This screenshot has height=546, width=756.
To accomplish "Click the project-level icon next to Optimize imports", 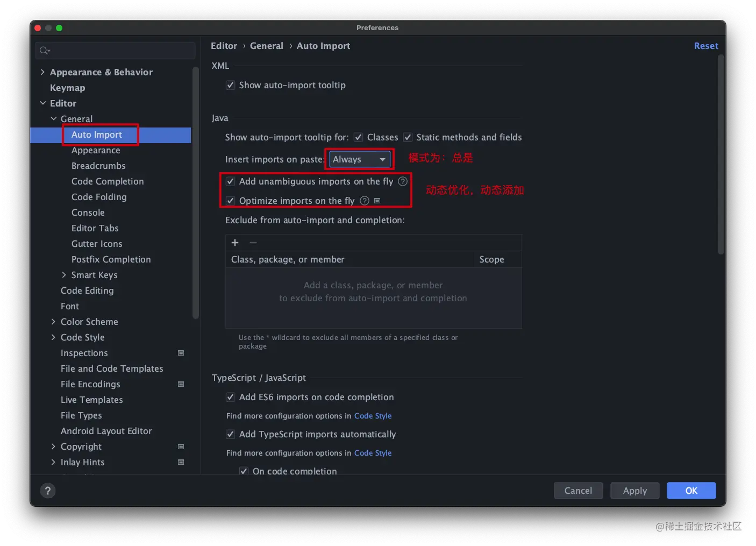I will pyautogui.click(x=377, y=201).
